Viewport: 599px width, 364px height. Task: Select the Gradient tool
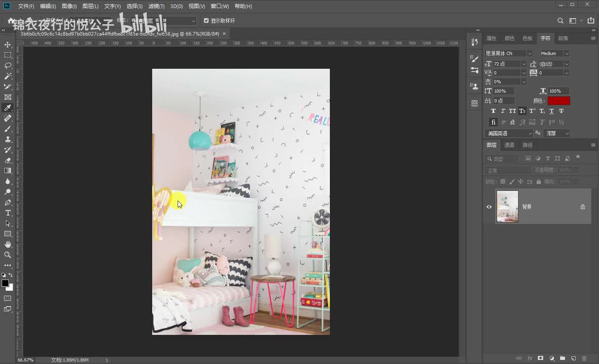pyautogui.click(x=8, y=170)
